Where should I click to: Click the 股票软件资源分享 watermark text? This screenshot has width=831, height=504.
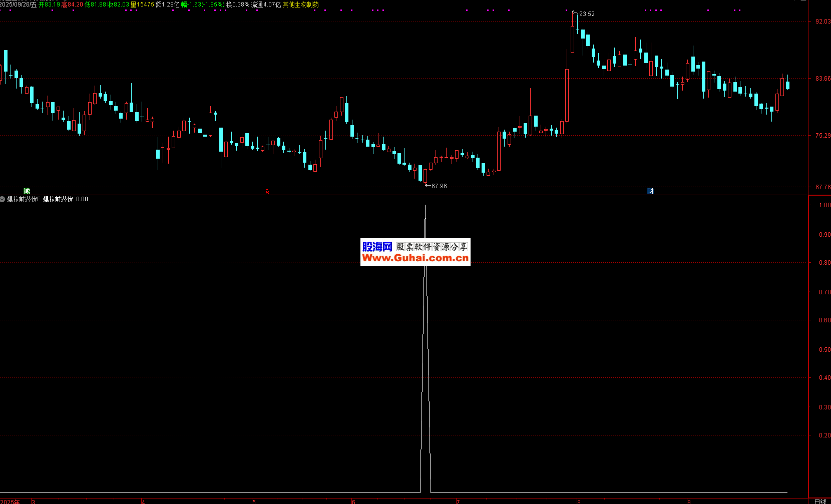pos(432,247)
